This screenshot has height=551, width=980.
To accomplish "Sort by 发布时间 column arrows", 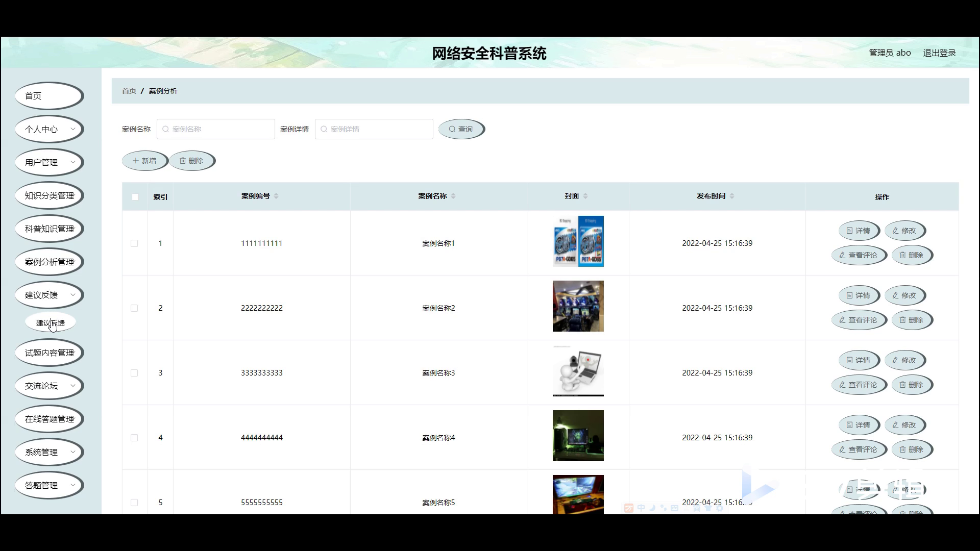I will (x=732, y=196).
